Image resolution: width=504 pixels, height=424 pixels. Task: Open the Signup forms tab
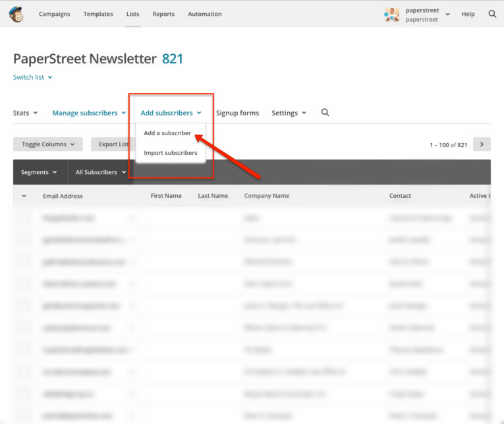238,113
